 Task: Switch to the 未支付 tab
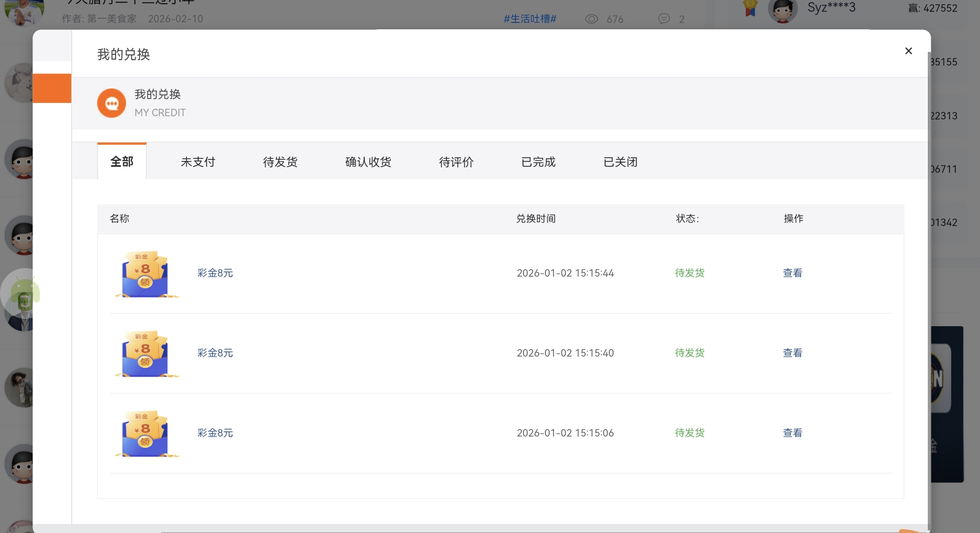[198, 161]
